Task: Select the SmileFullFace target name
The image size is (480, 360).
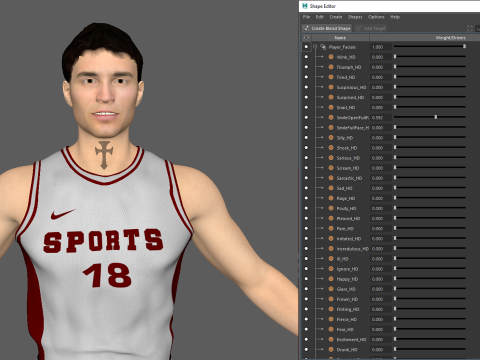Action: tap(353, 128)
